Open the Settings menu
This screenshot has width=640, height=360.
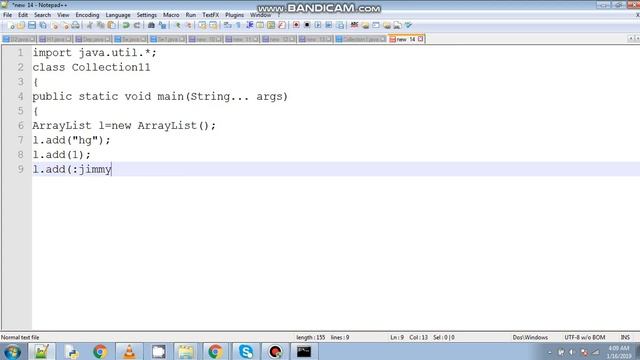coord(147,15)
